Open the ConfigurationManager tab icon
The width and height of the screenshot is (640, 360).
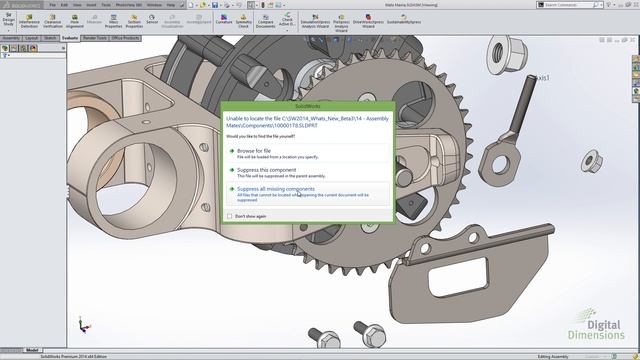pyautogui.click(x=24, y=48)
